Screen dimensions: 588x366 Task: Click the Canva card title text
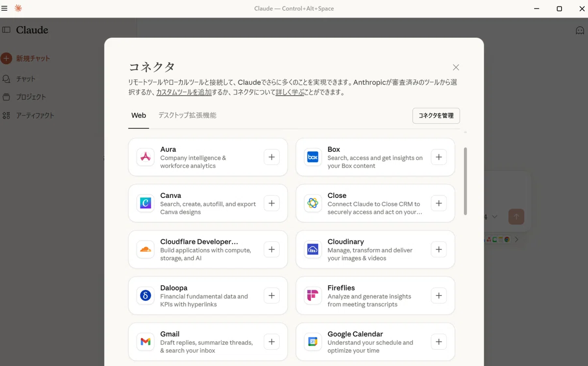pos(171,195)
